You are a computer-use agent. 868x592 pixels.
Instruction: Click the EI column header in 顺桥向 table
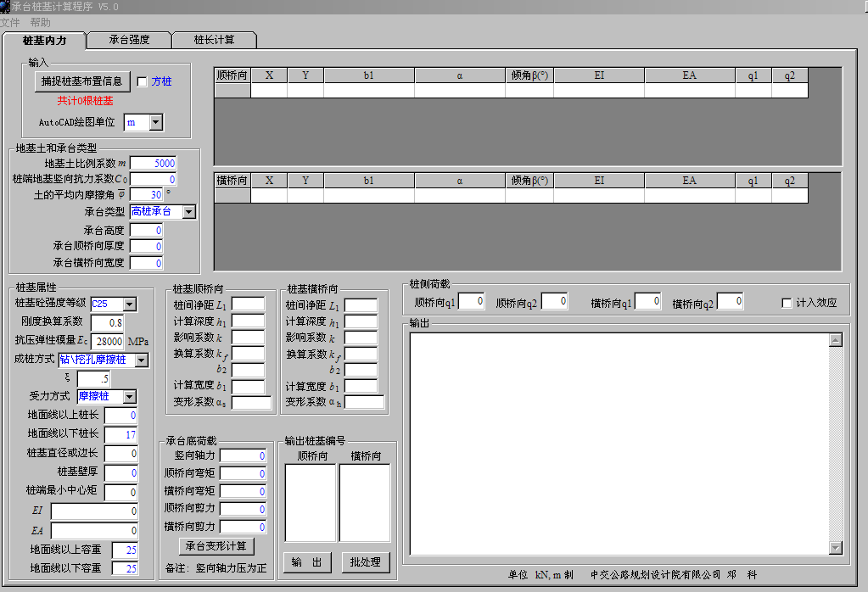(x=599, y=75)
